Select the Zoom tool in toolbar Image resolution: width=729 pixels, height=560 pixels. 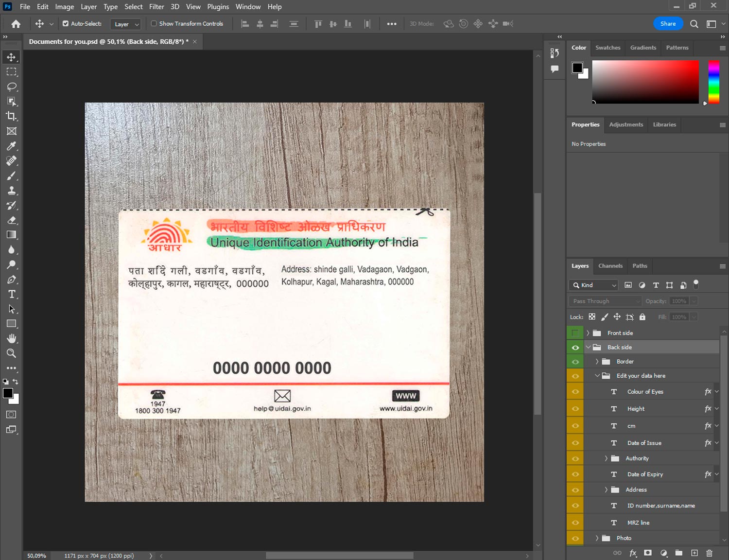(11, 353)
